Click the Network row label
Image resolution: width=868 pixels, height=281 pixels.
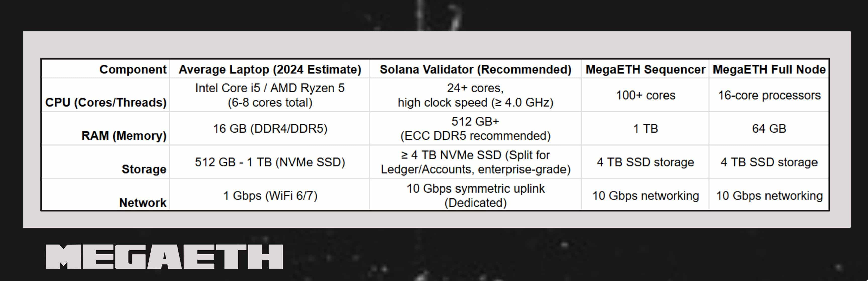pyautogui.click(x=142, y=203)
